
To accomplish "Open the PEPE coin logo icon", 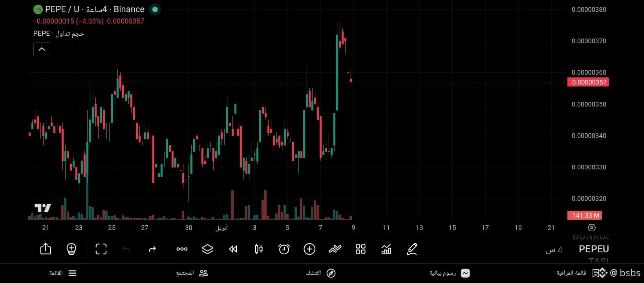I will tap(38, 9).
